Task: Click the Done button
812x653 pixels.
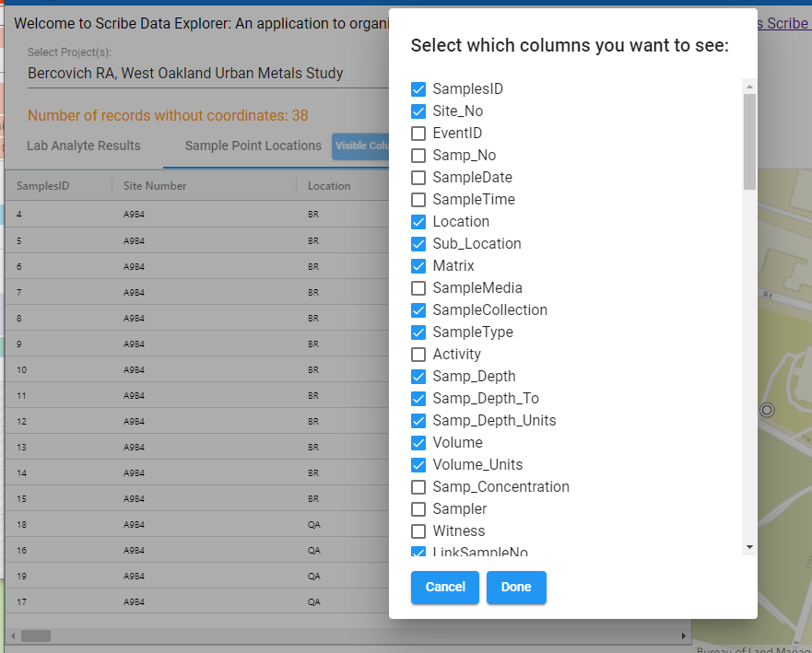Action: (x=516, y=588)
